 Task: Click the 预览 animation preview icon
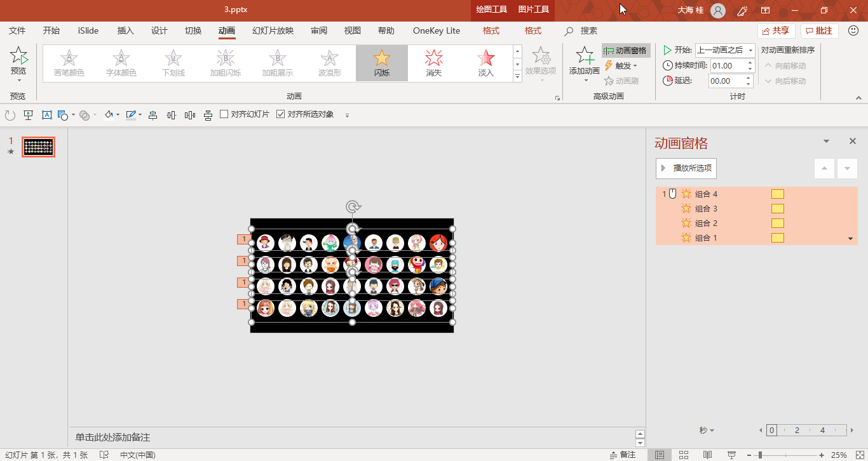(x=18, y=57)
